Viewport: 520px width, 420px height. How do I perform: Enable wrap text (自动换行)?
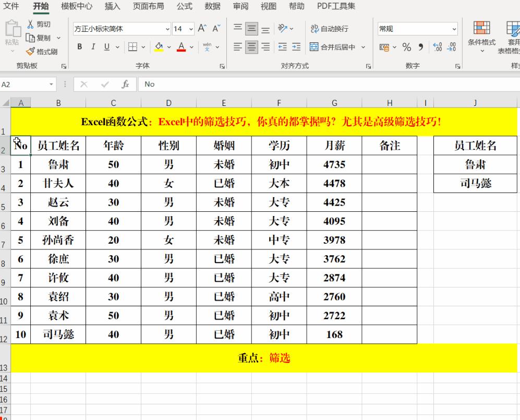329,29
